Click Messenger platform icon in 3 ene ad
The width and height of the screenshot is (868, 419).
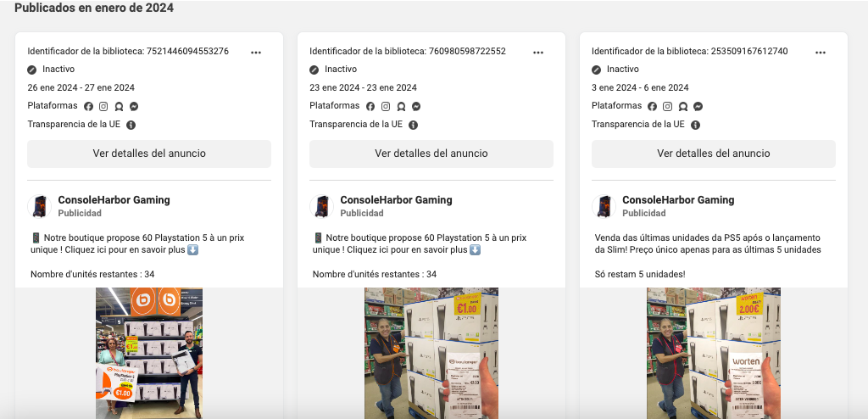point(698,106)
